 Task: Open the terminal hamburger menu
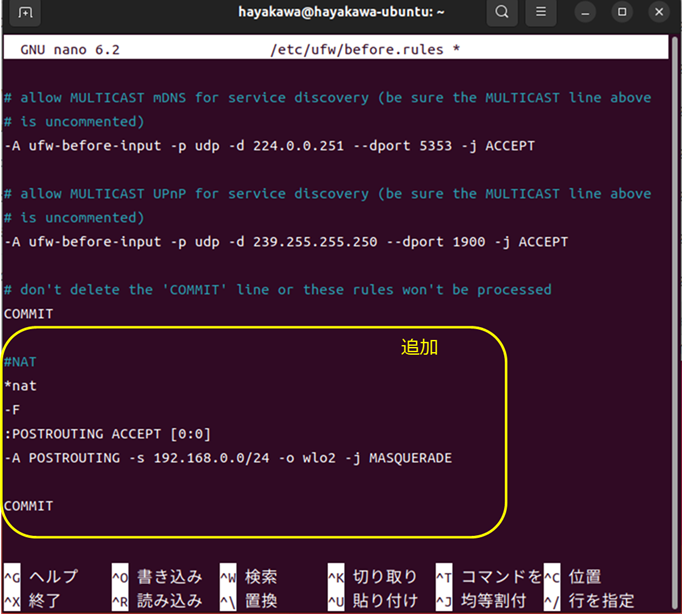click(541, 13)
